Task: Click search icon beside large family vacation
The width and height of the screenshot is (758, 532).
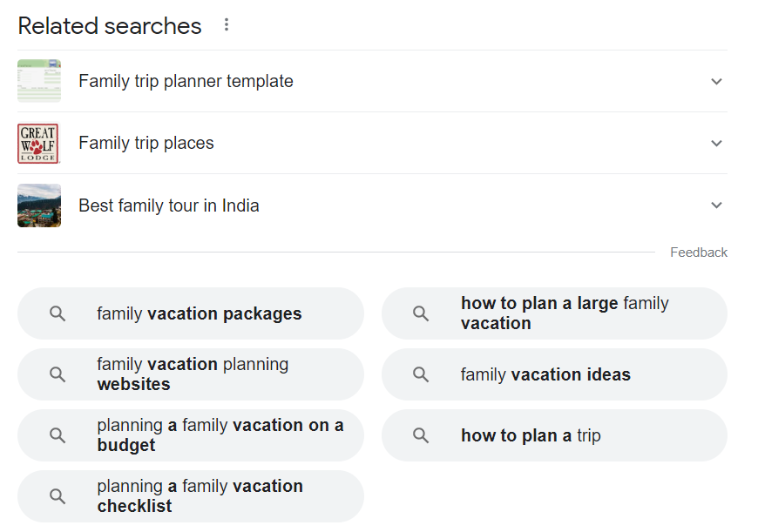Action: 421,313
